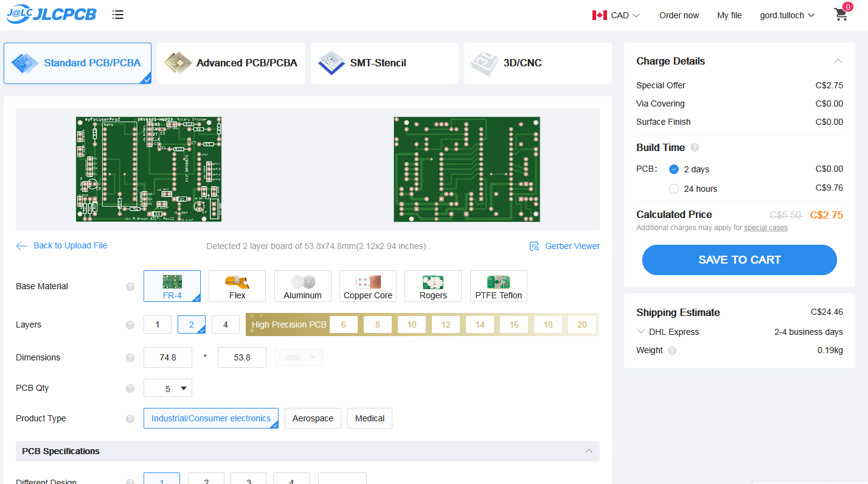Open the Gerber Viewer link
This screenshot has width=868, height=484.
click(x=572, y=246)
